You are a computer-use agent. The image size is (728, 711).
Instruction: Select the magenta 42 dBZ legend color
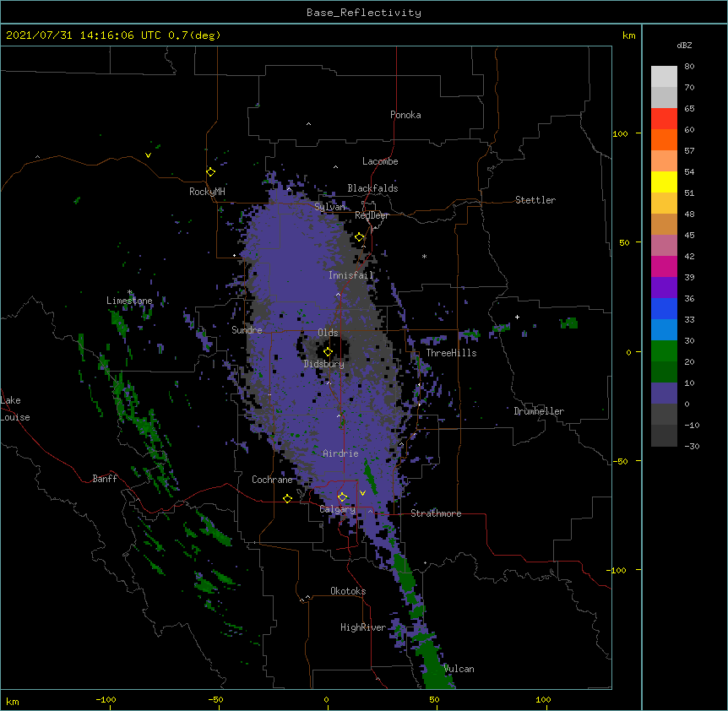(x=664, y=266)
